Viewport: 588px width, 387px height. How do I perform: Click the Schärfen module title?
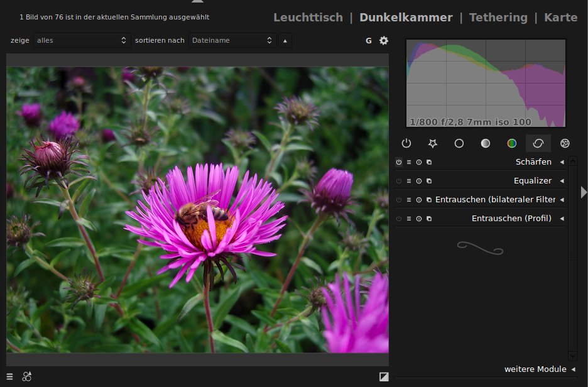click(533, 162)
